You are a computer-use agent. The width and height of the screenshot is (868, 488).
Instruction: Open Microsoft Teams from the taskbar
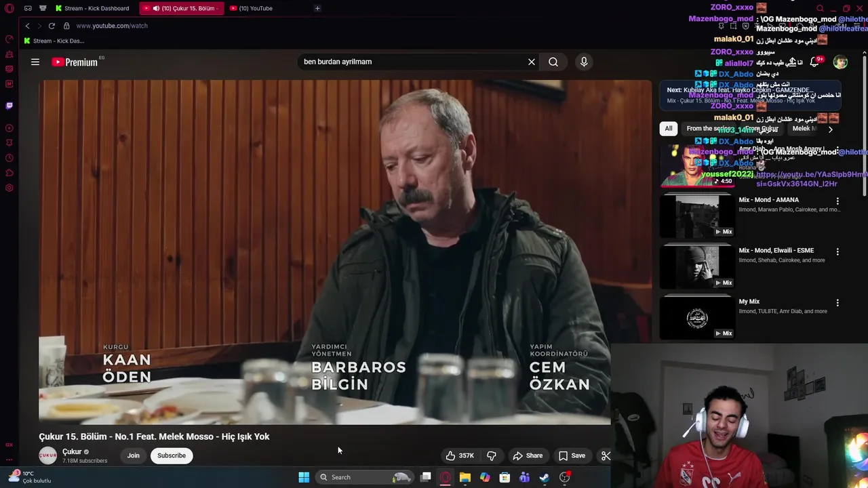pos(524,477)
